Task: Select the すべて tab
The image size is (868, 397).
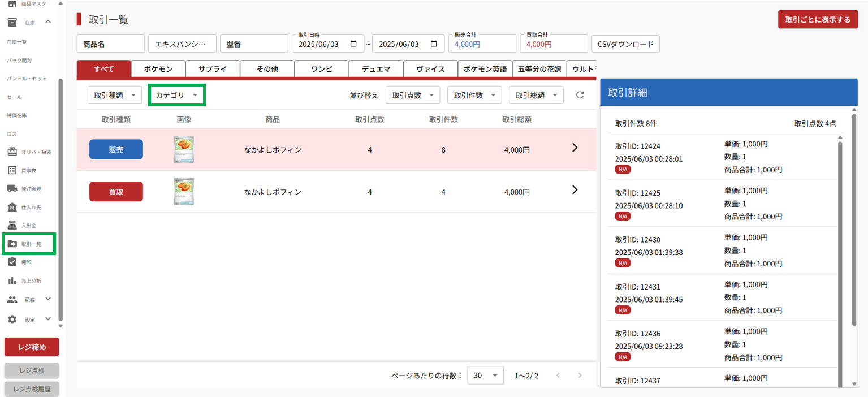Action: point(103,69)
